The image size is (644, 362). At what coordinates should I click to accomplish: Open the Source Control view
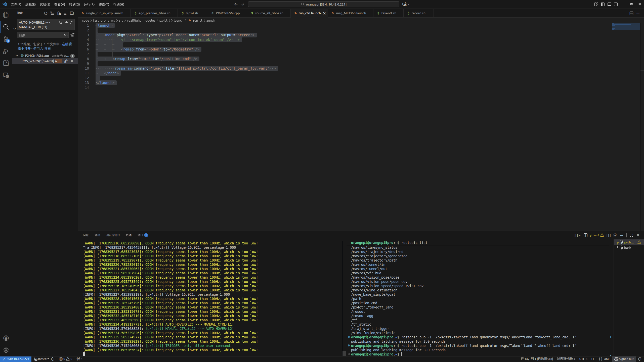(6, 39)
